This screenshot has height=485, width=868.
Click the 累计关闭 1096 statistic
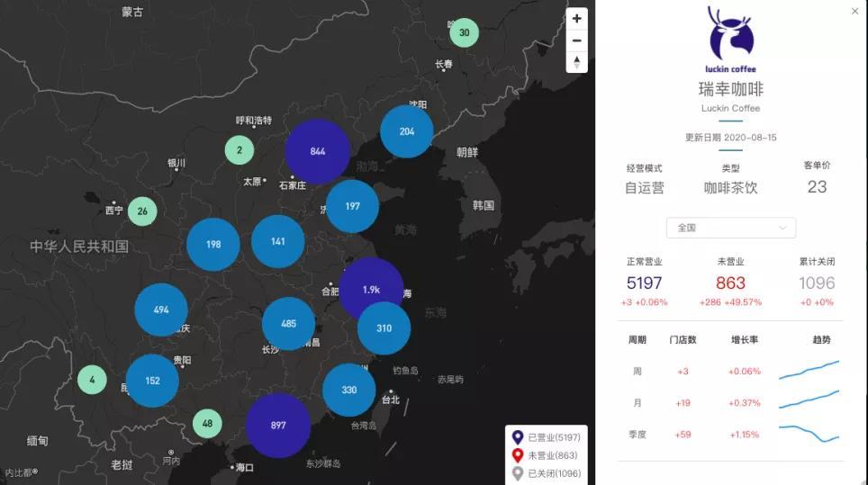[817, 283]
